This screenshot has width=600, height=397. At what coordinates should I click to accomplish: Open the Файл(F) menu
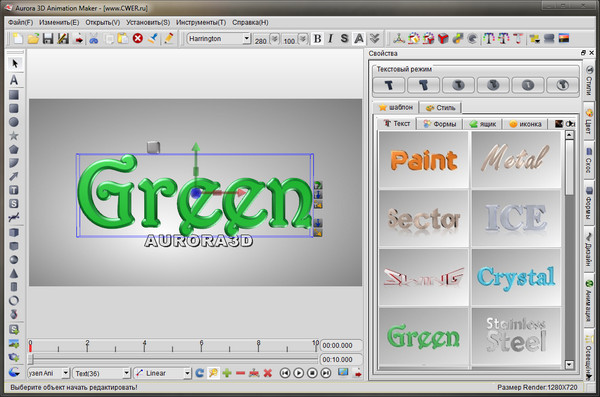(x=20, y=23)
